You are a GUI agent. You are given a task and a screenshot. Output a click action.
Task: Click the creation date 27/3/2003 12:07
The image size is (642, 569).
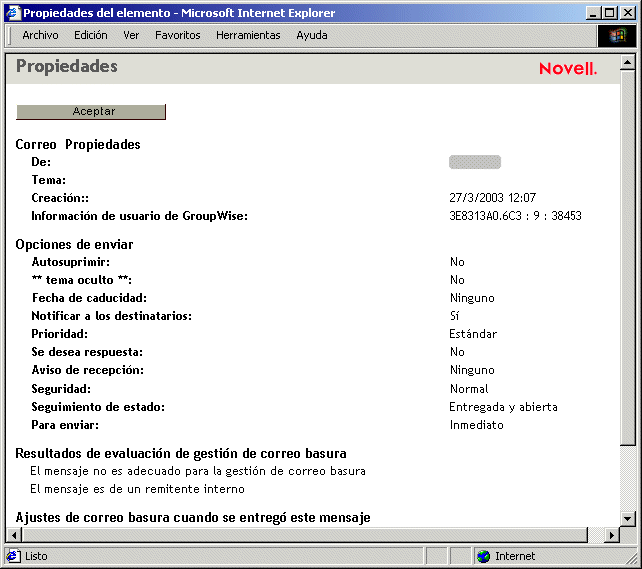point(493,198)
